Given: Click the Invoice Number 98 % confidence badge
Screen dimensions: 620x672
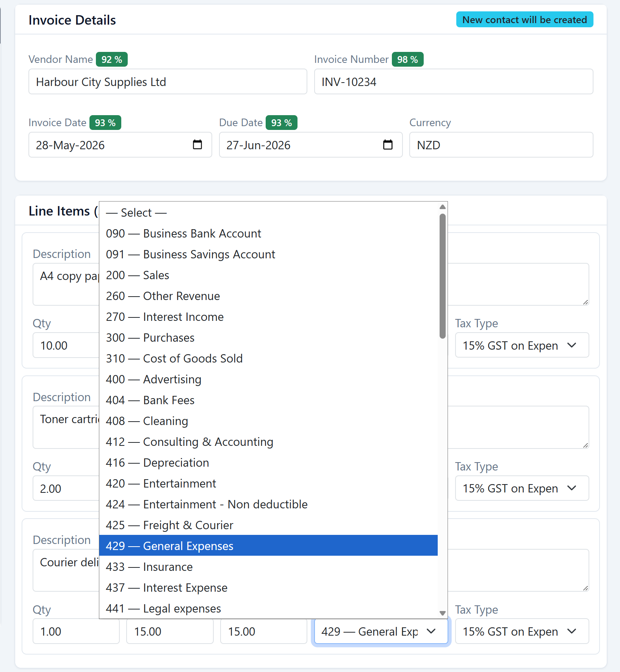Looking at the screenshot, I should tap(407, 59).
